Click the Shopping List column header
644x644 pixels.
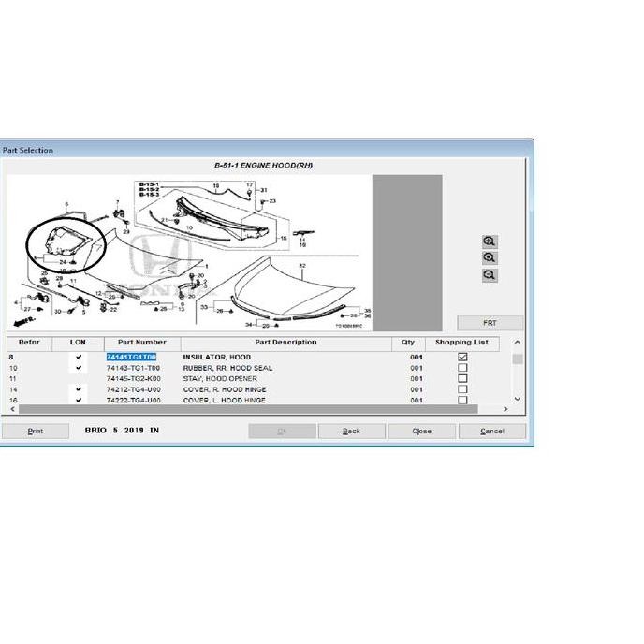point(461,343)
